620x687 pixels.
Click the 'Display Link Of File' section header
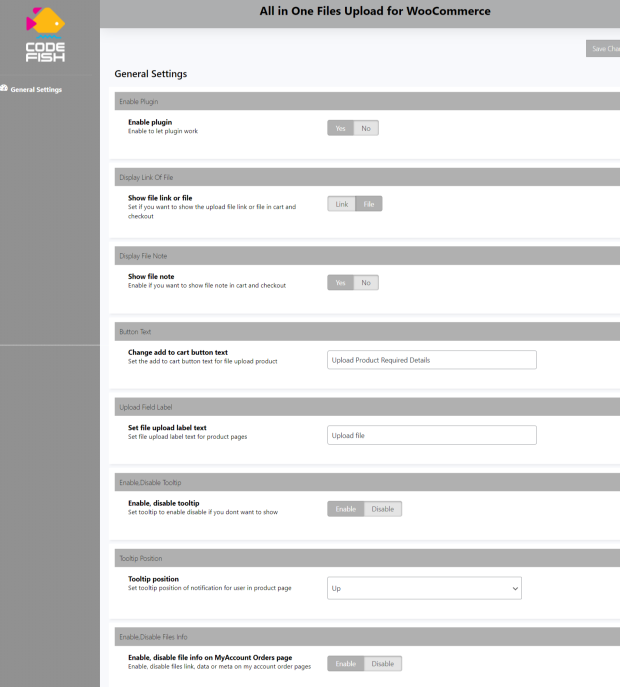click(367, 177)
